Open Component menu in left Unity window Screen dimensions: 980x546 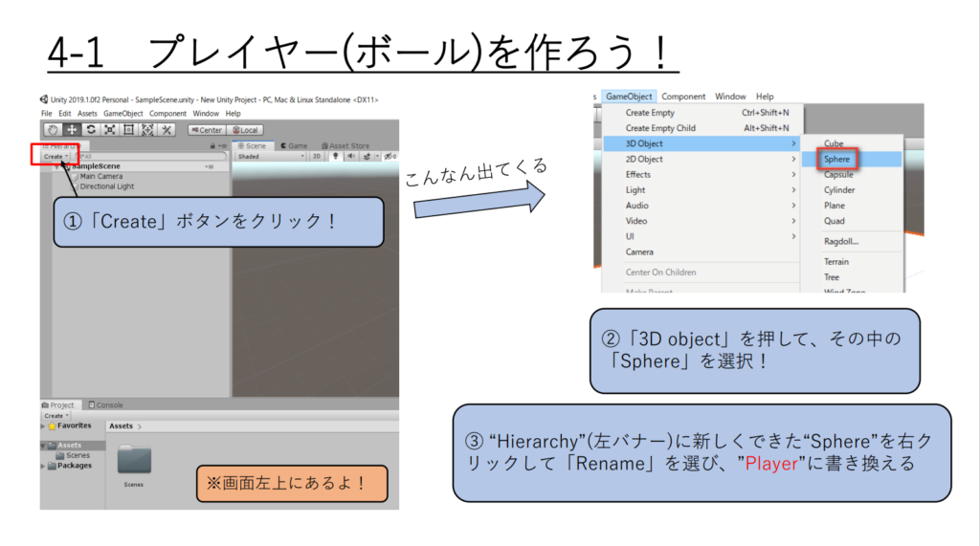pos(167,114)
